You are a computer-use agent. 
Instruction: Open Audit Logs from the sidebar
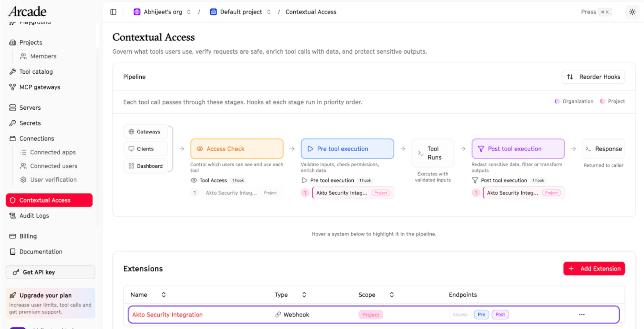click(34, 215)
